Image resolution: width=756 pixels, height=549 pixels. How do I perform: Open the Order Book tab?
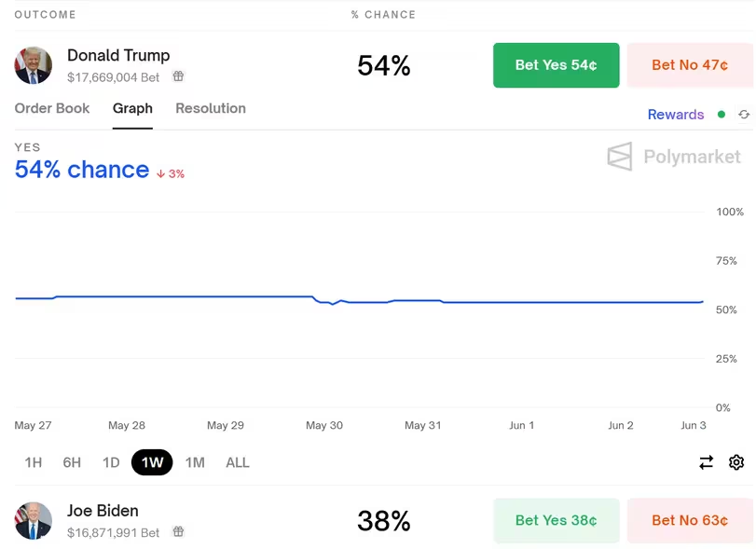tap(52, 108)
